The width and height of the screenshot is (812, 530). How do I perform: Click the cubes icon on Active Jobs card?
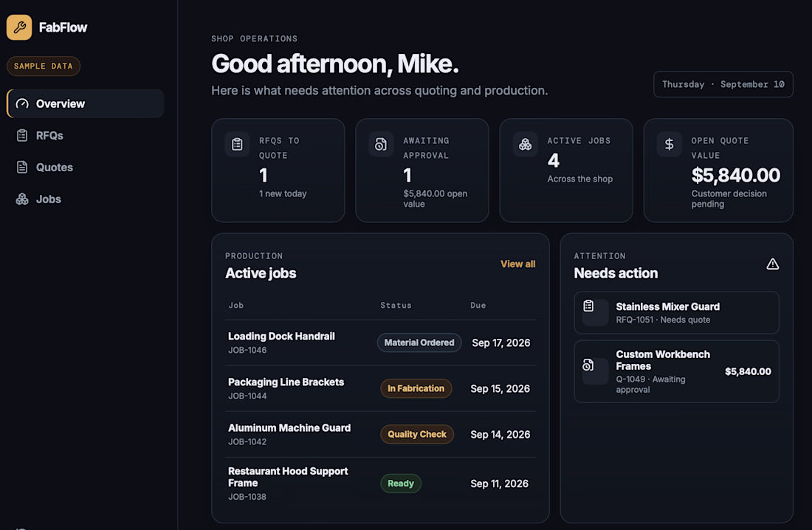[525, 144]
